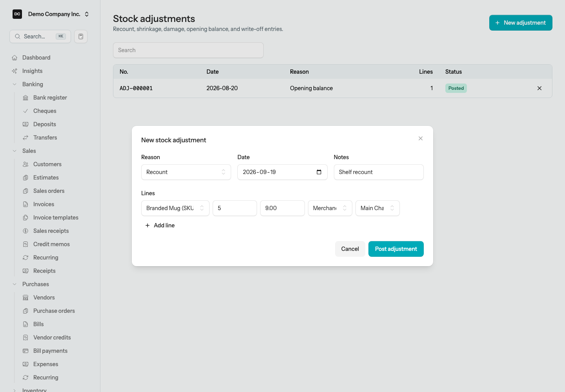
Task: Go to Estimates
Action: click(46, 178)
